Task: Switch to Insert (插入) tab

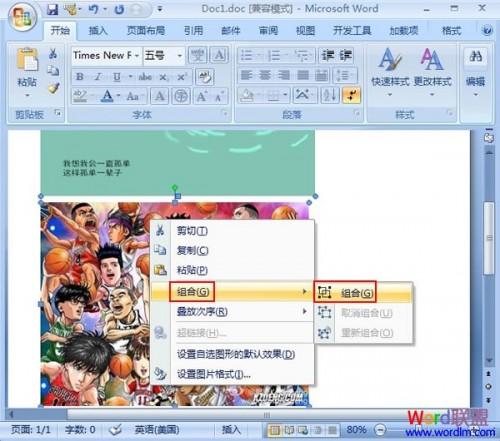Action: click(x=98, y=31)
